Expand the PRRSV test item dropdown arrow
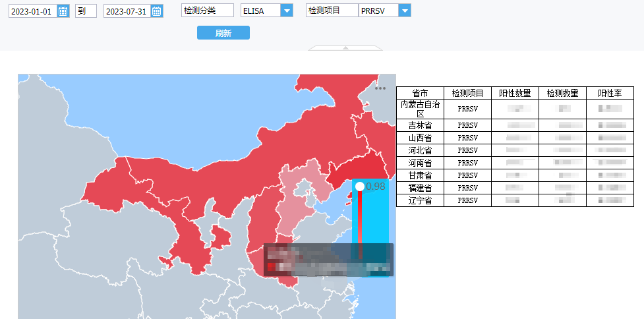Viewport: 644px width, 319px height. (x=404, y=11)
